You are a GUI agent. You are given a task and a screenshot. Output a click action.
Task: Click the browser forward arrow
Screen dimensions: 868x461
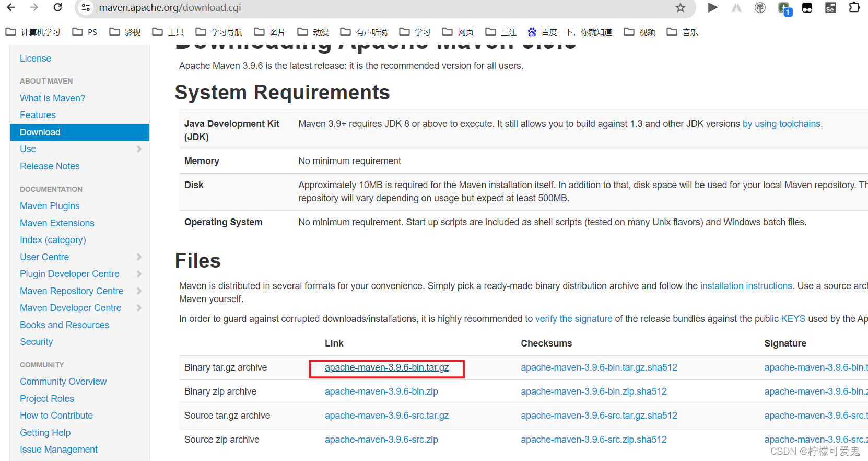pyautogui.click(x=34, y=7)
